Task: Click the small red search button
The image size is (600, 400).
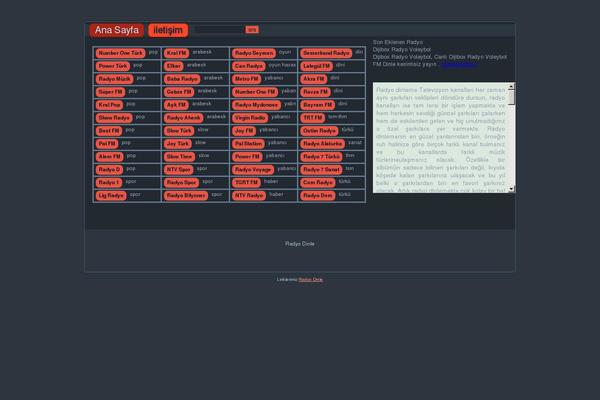Action: (252, 29)
